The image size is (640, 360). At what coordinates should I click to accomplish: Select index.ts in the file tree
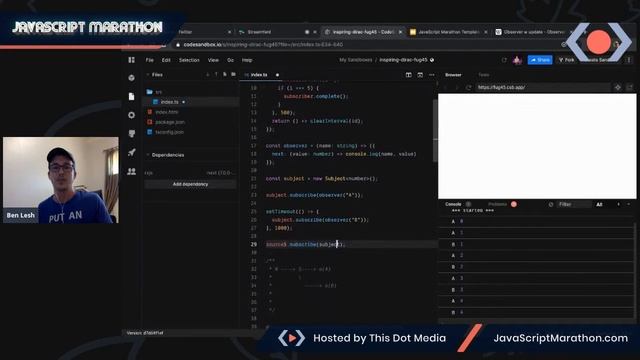coord(191,102)
